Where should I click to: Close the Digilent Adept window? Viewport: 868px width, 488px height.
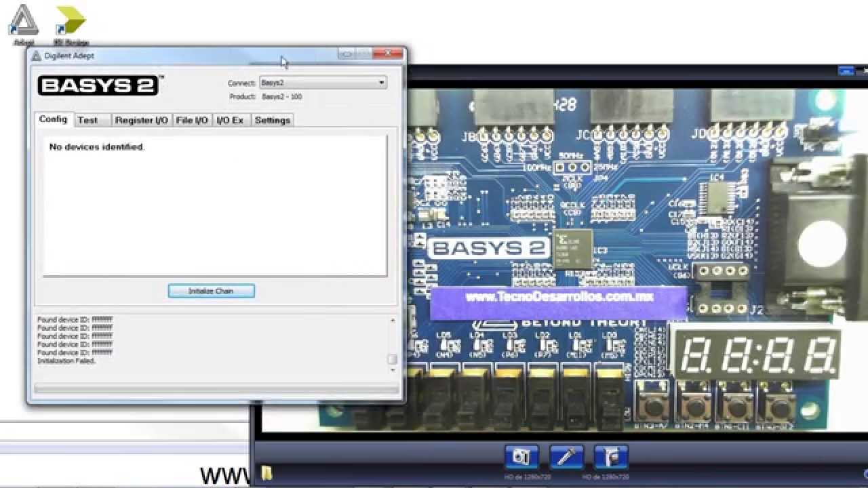click(x=387, y=54)
